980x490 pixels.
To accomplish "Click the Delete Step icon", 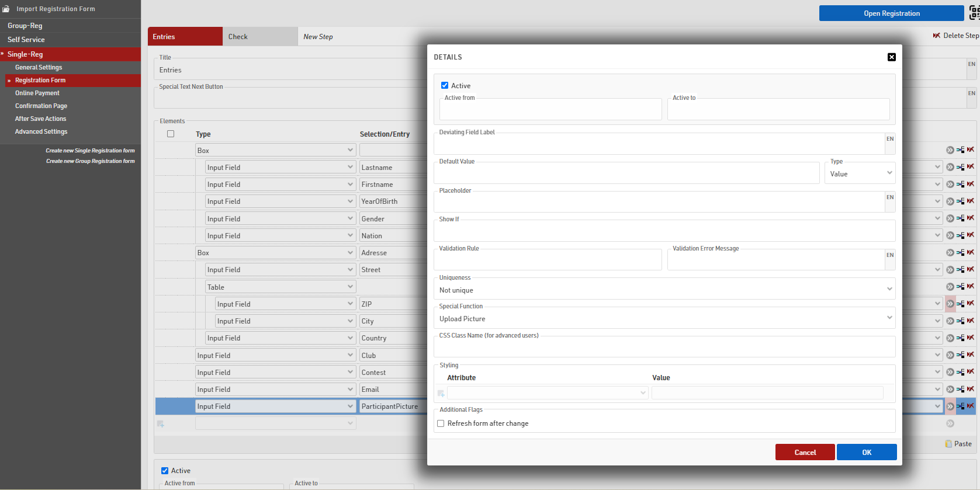I will click(x=936, y=36).
